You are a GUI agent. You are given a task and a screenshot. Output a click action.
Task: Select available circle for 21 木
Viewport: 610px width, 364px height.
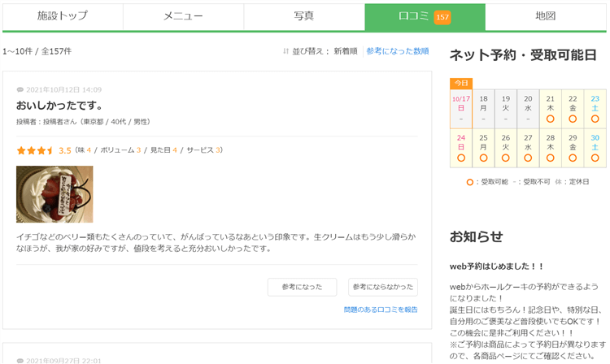[x=551, y=119]
